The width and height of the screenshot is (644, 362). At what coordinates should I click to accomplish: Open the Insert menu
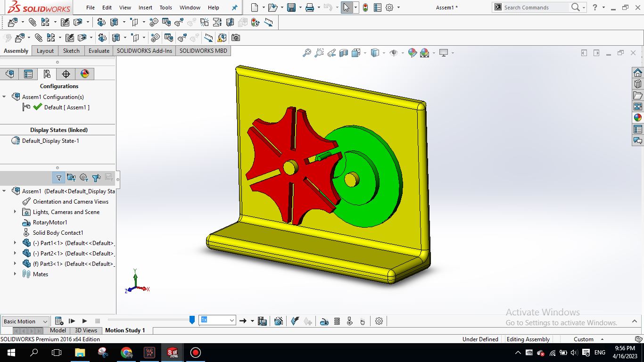(x=145, y=8)
